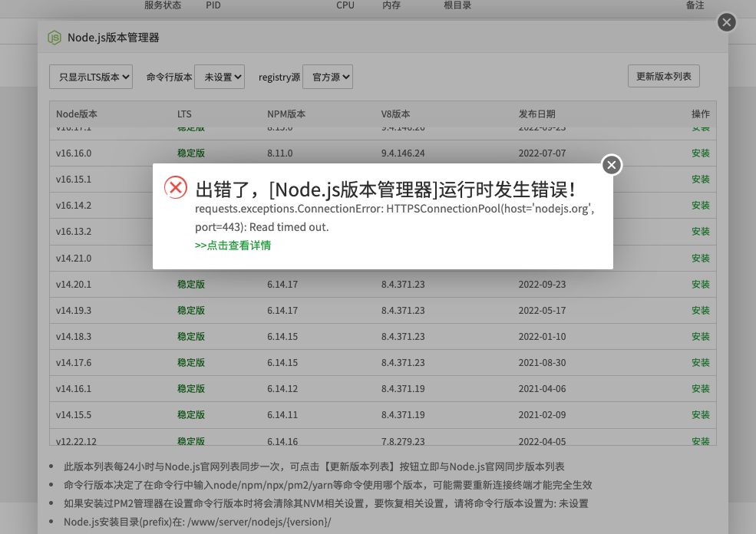
Task: Select version cell v14.20.1
Action: [x=74, y=285]
